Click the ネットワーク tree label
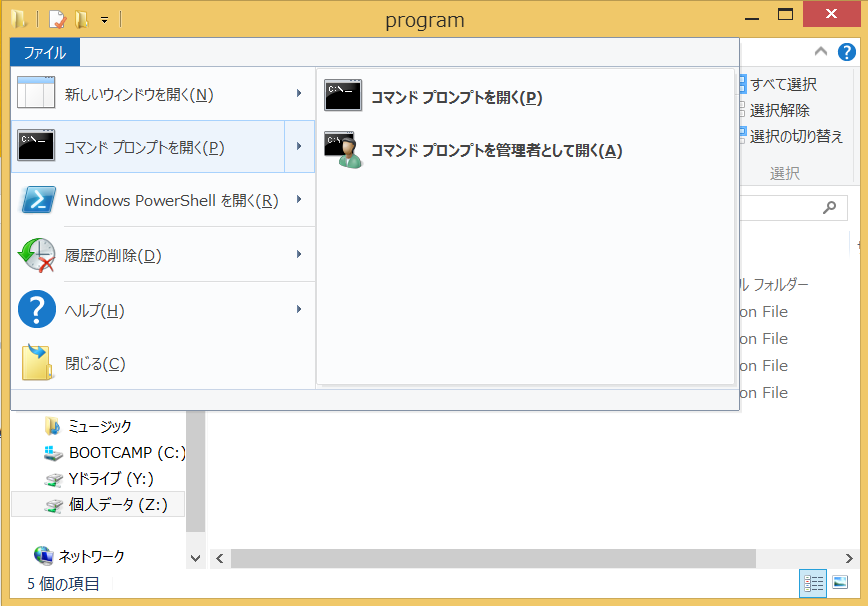 tap(91, 556)
